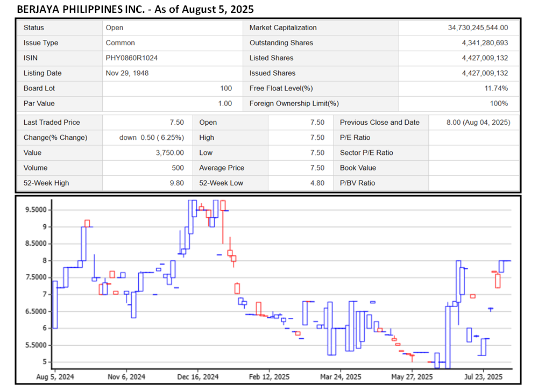Click the 'P/BV Ratio' label
Image resolution: width=538 pixels, height=392 pixels.
click(x=358, y=183)
